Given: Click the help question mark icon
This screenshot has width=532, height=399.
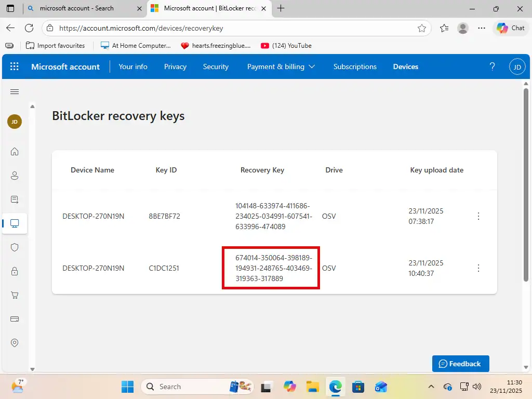Looking at the screenshot, I should [492, 66].
